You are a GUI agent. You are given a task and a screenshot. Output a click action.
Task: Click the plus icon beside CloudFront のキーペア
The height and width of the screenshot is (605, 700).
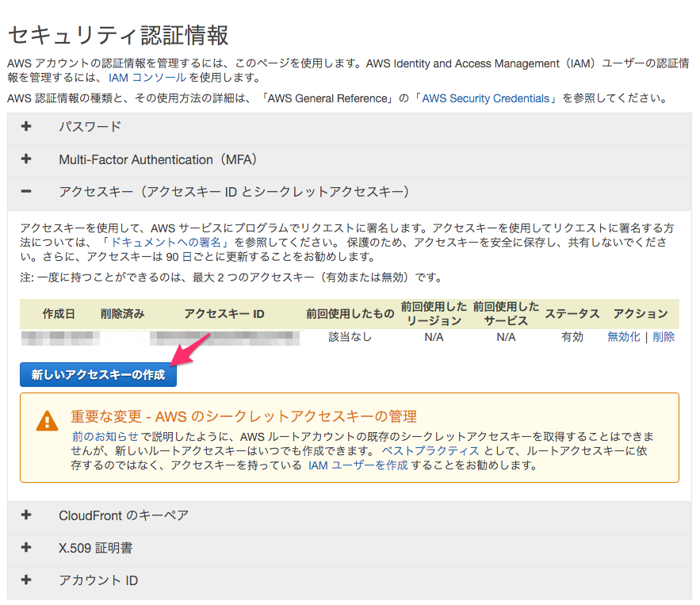tap(26, 515)
